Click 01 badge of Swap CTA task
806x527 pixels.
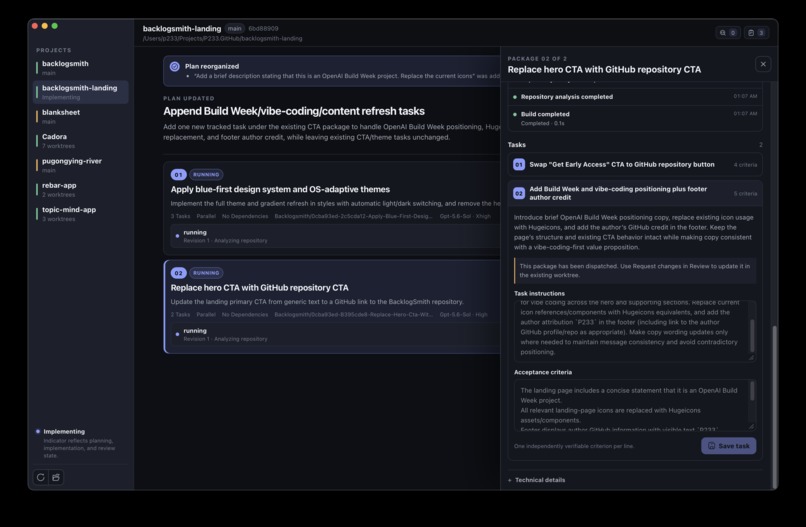[519, 165]
